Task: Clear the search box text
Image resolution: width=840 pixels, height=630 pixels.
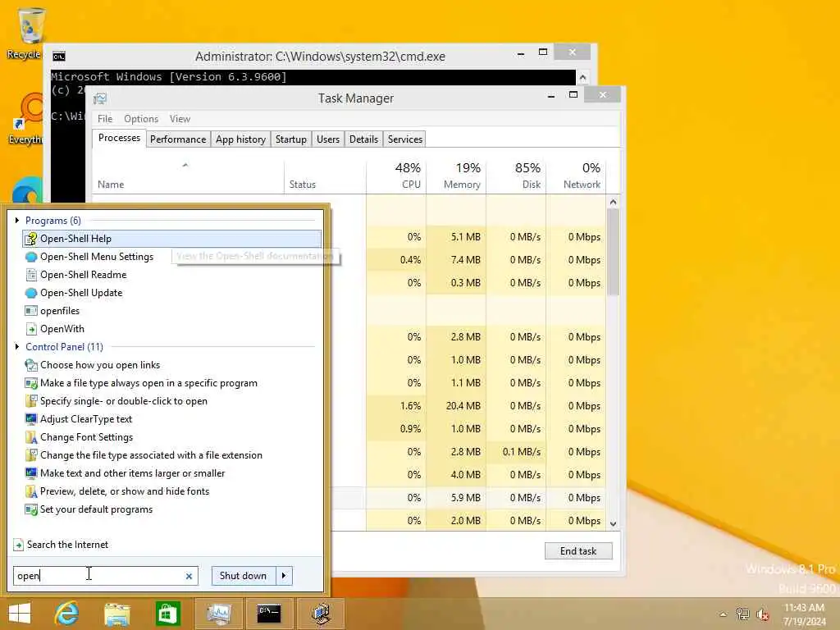Action: click(x=189, y=577)
